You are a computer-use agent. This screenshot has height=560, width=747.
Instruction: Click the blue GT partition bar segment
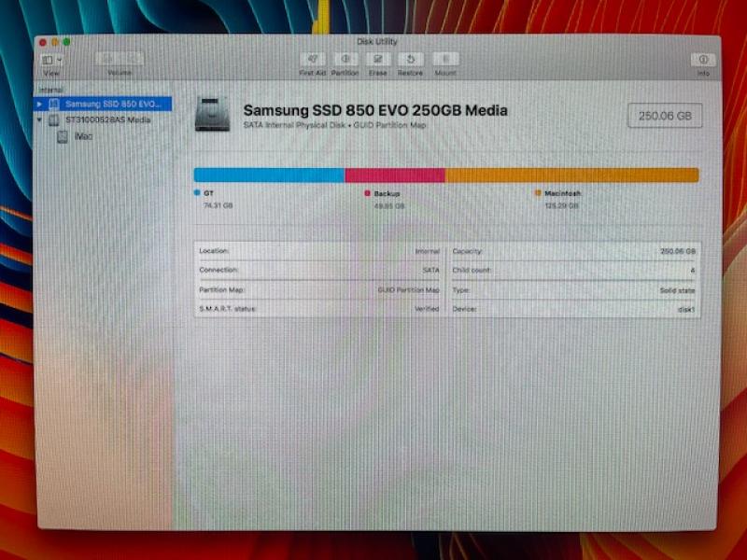269,175
